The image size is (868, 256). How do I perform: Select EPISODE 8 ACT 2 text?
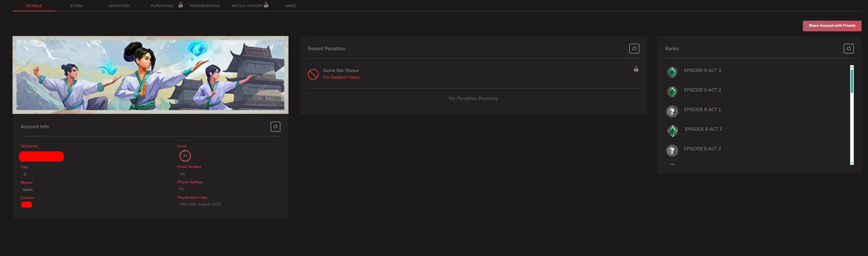click(x=702, y=149)
